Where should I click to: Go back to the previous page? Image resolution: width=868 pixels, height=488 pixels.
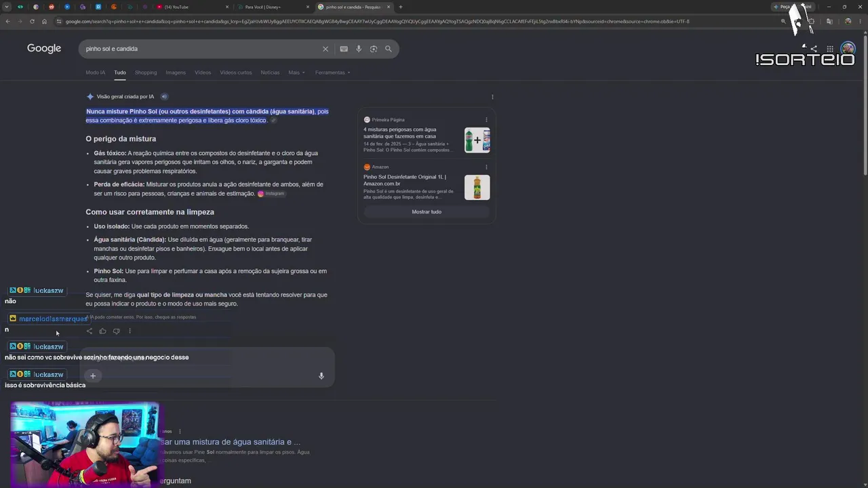[7, 21]
